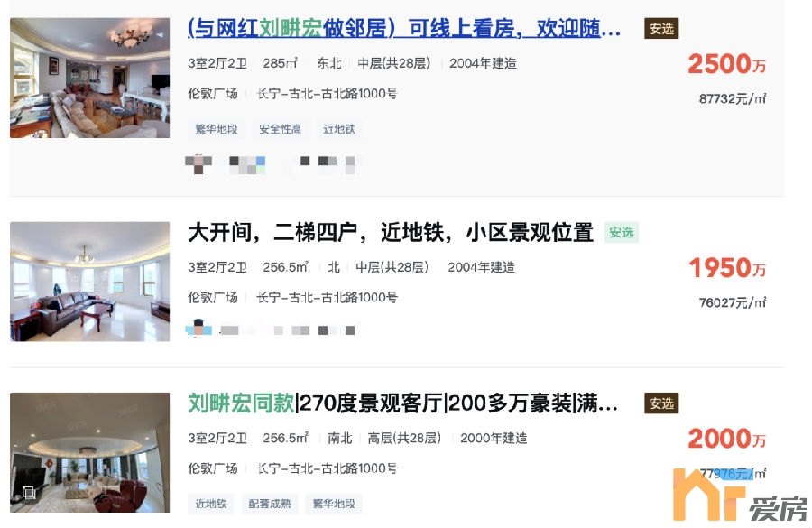Click the green 安选 badge on second listing
This screenshot has height=528, width=812.
(622, 232)
